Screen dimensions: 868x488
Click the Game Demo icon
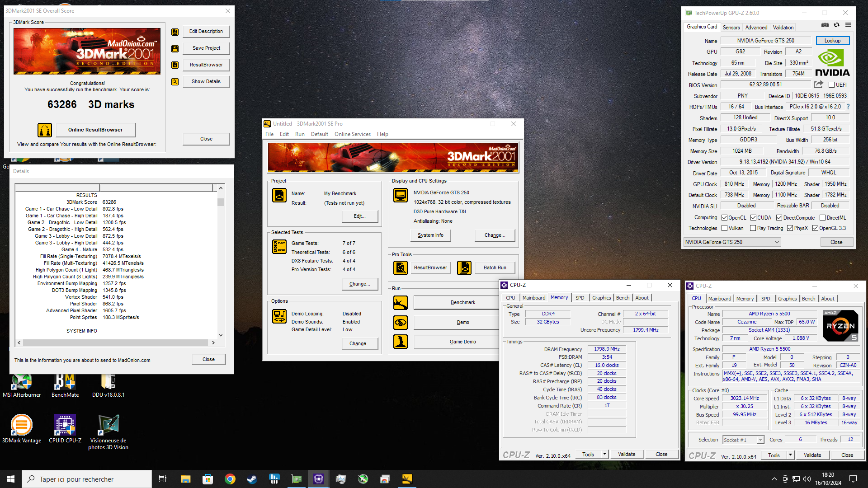(401, 342)
